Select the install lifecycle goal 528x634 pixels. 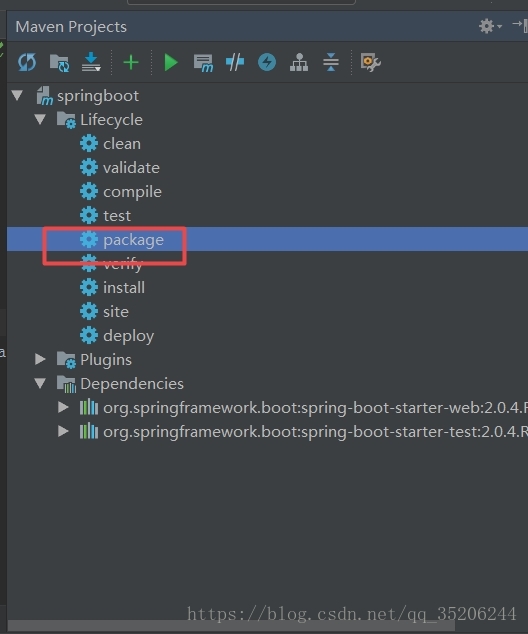(x=124, y=288)
